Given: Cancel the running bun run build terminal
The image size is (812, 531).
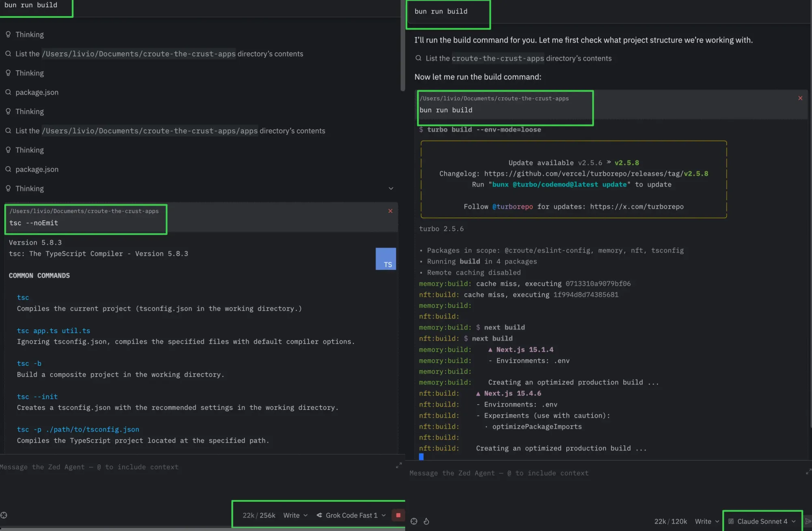Looking at the screenshot, I should [x=800, y=98].
